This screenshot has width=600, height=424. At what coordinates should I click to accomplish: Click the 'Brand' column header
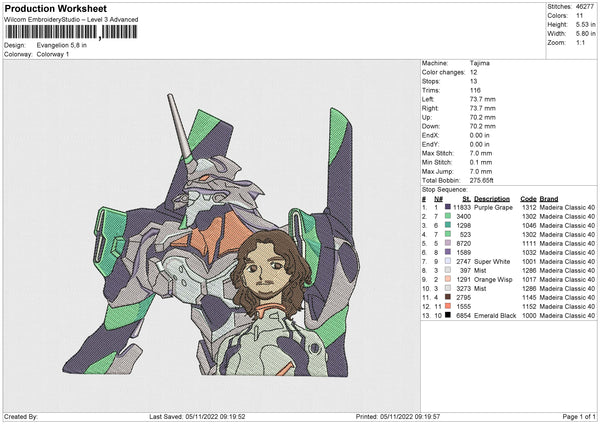click(549, 199)
